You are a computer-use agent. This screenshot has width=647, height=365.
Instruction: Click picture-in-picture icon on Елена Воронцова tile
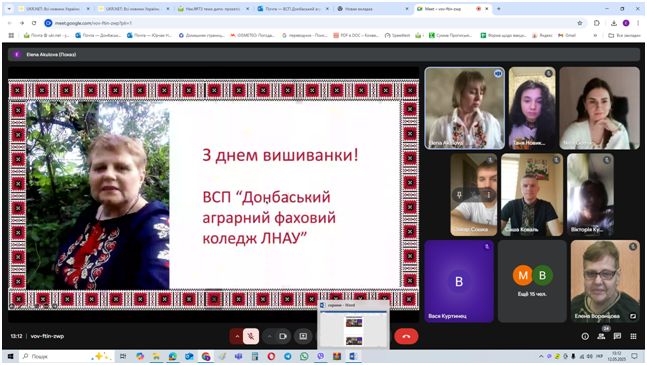633,316
